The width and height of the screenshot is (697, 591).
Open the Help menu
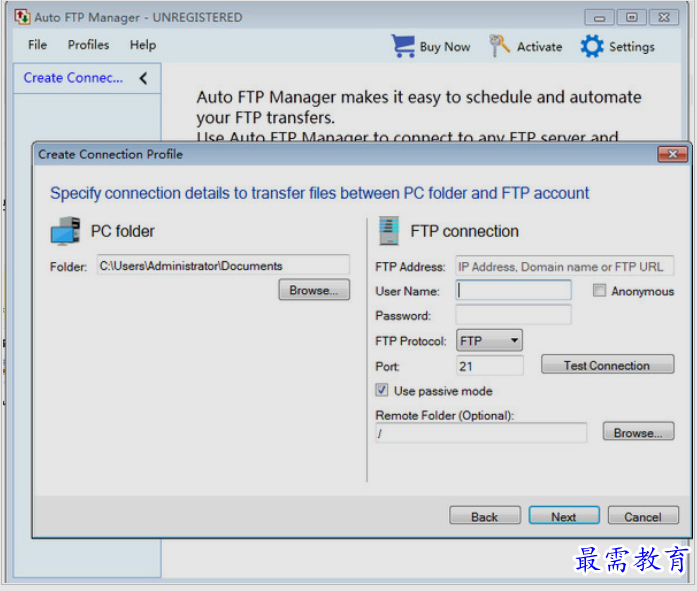[x=143, y=45]
